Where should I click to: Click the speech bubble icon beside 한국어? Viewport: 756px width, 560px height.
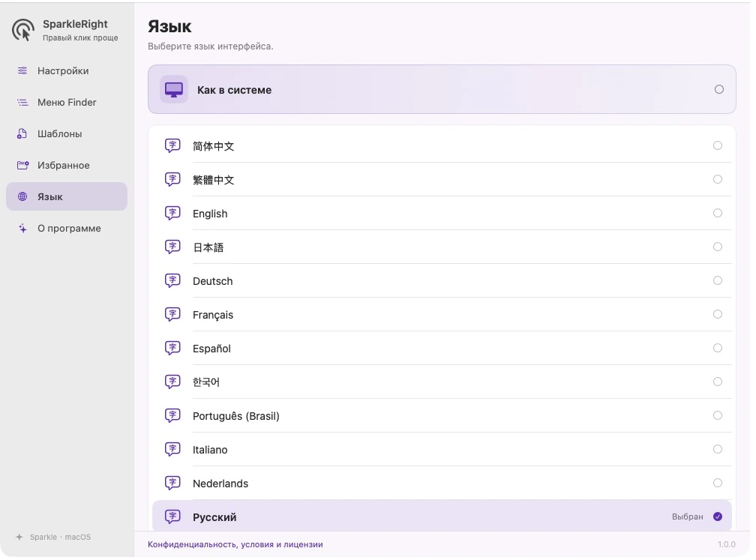pos(172,382)
